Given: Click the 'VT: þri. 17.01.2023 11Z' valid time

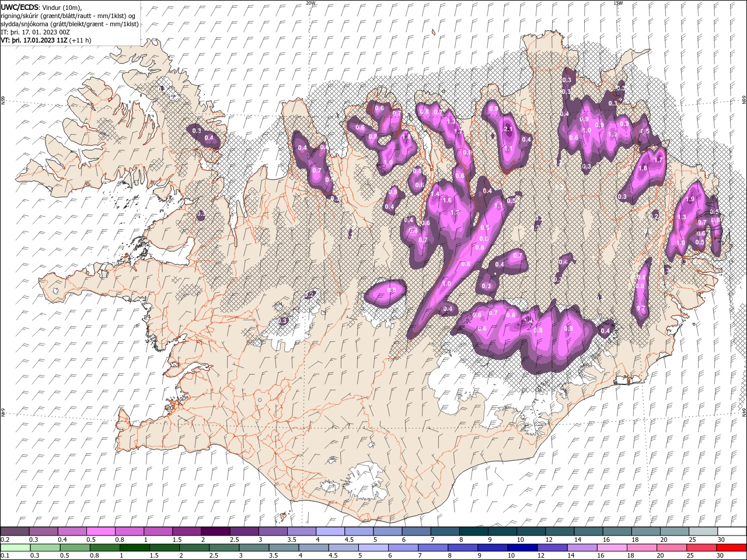Looking at the screenshot, I should (34, 40).
